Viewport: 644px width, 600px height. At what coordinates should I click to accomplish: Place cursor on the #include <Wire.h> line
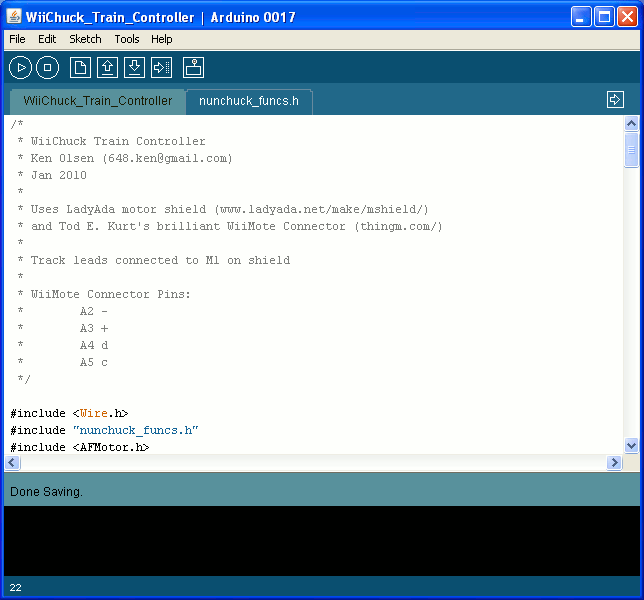click(70, 413)
